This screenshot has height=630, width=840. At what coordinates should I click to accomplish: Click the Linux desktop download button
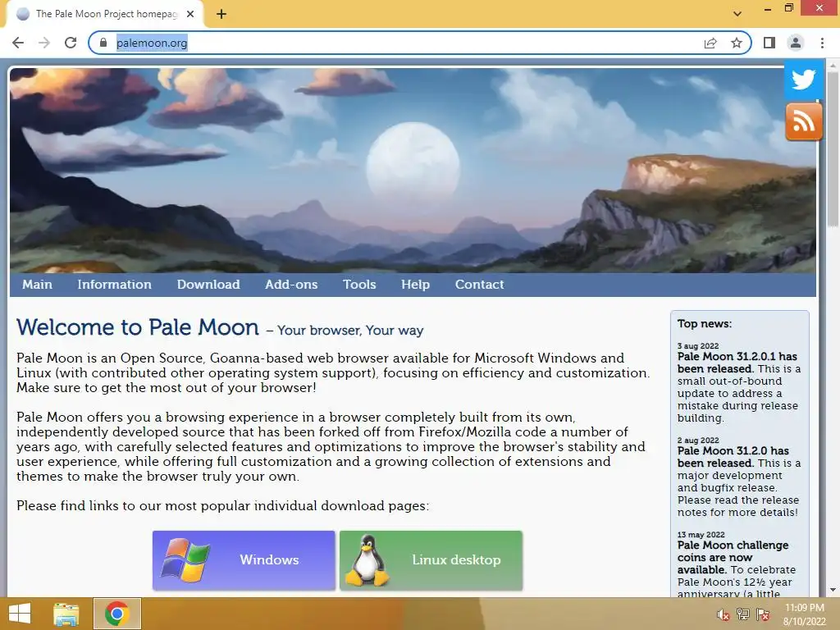click(x=431, y=560)
